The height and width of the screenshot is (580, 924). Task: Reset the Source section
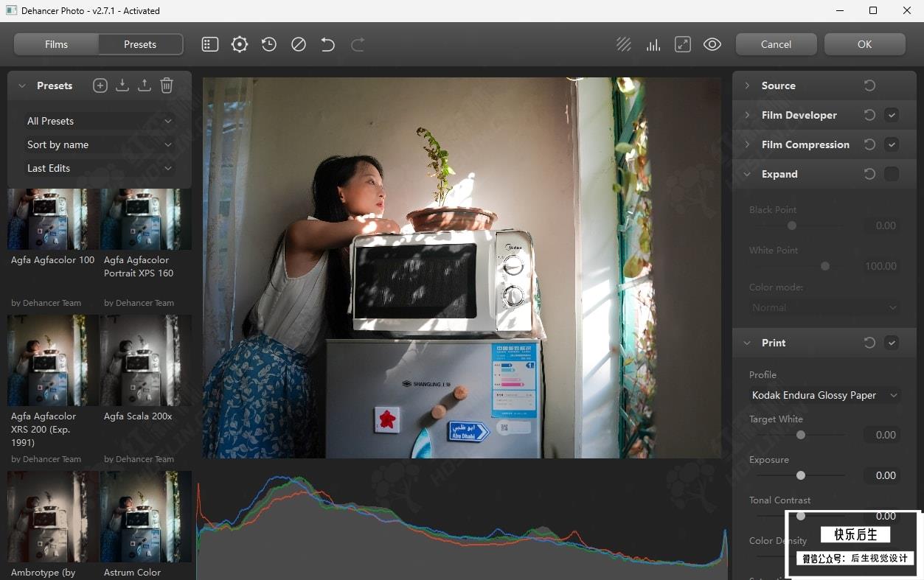point(870,85)
